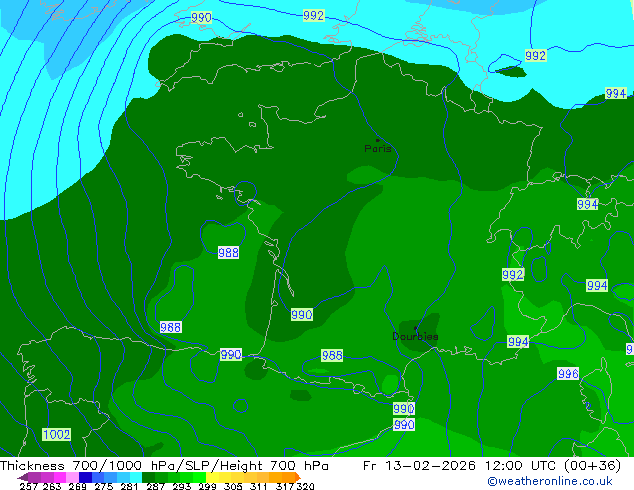
Task: Pick the darkest green swatch above 287
Action: 148,477
